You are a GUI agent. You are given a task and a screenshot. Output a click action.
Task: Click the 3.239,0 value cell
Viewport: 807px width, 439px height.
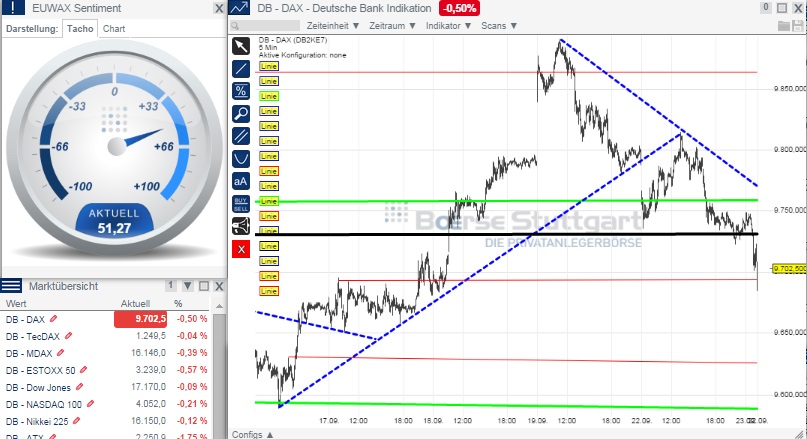(151, 370)
